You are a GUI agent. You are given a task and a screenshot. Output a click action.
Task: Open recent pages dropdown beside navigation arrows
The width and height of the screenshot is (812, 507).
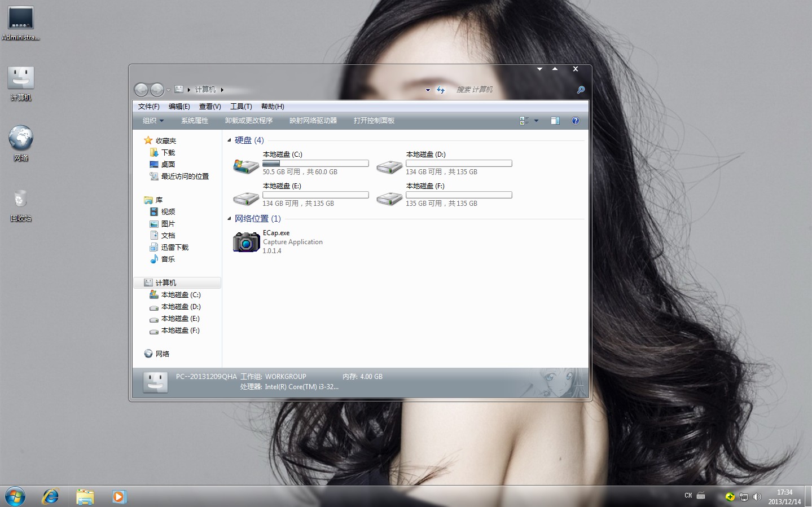pos(168,90)
